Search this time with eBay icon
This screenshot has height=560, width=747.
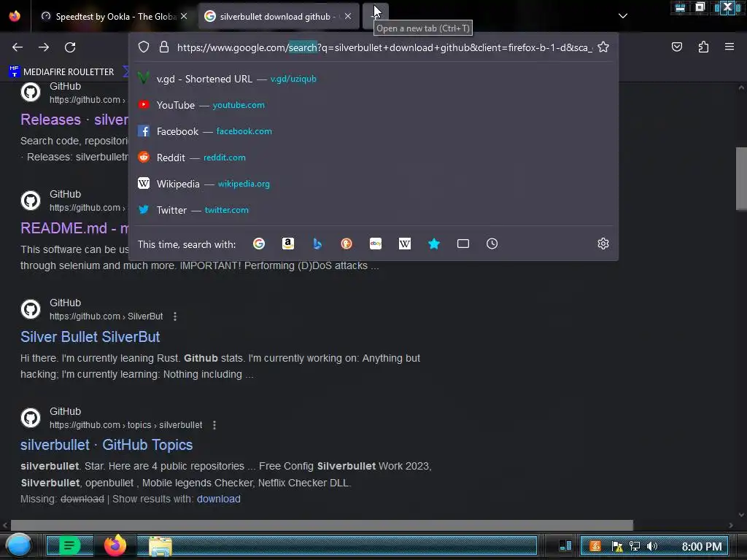[x=376, y=244]
